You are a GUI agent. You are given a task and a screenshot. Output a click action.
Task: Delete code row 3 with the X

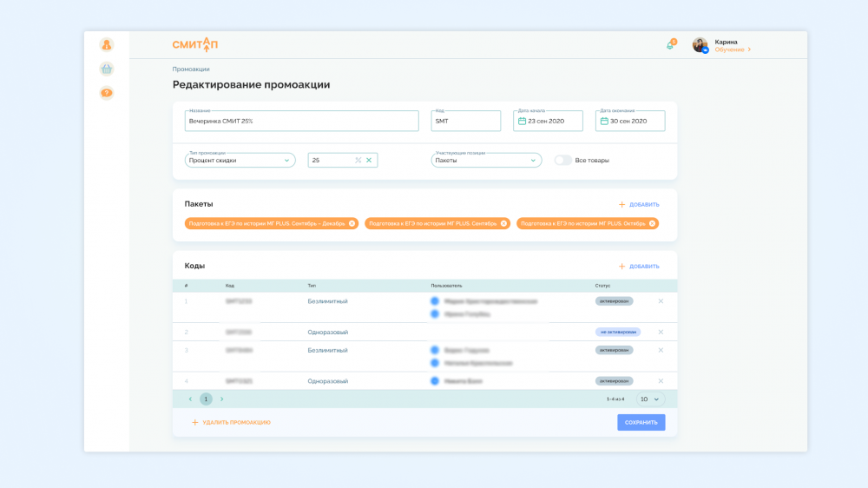tap(661, 350)
